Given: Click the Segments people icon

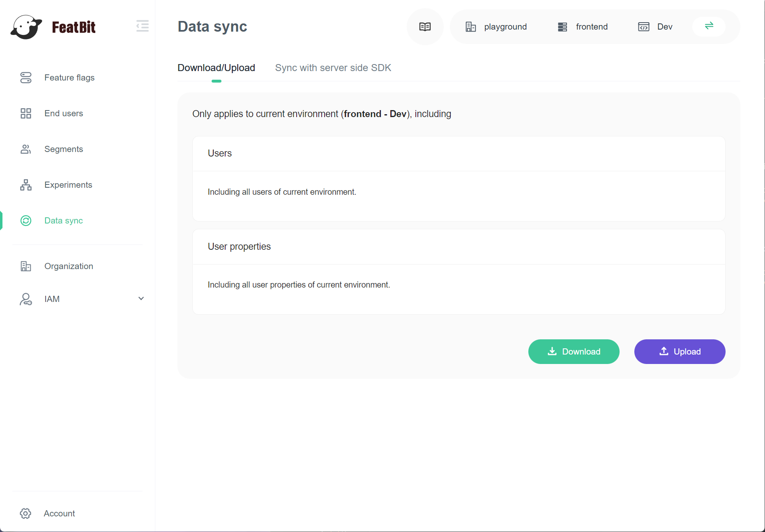Looking at the screenshot, I should (x=26, y=149).
